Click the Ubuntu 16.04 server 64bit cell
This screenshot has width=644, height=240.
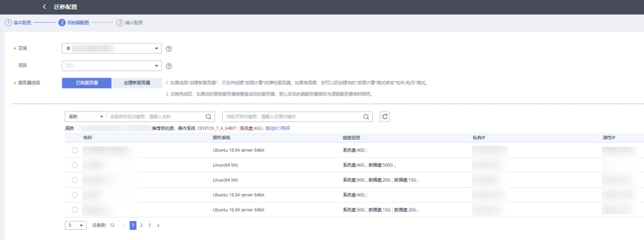click(x=238, y=210)
